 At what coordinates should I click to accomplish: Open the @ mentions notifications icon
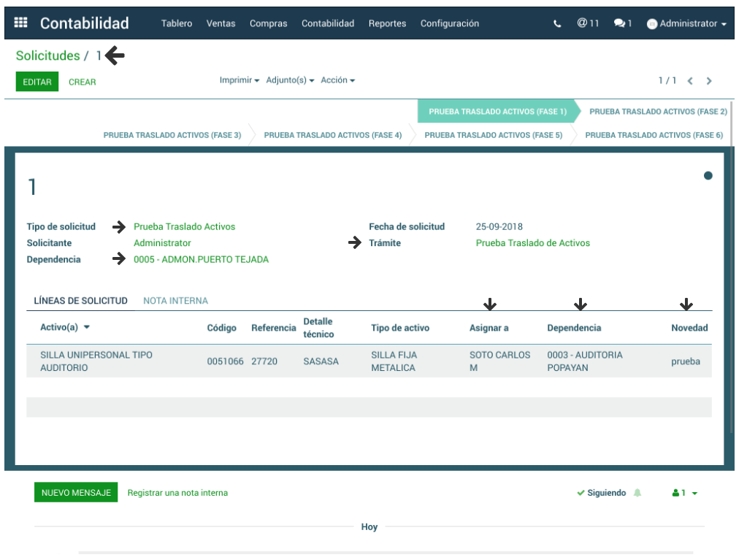[x=587, y=23]
